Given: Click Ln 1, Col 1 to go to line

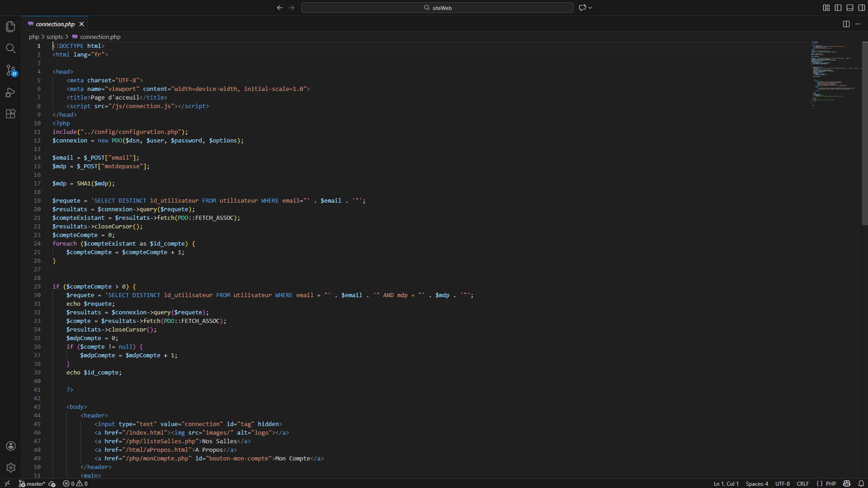Looking at the screenshot, I should [726, 483].
